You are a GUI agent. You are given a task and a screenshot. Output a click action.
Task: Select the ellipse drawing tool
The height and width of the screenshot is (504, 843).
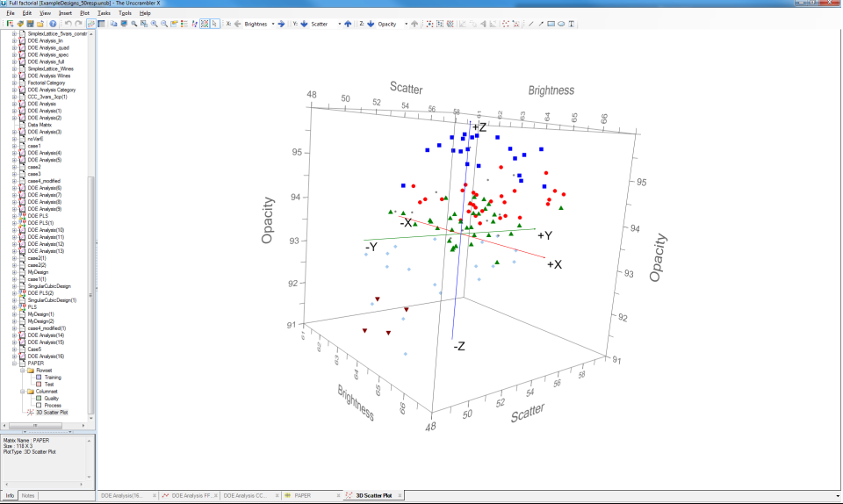pyautogui.click(x=561, y=24)
